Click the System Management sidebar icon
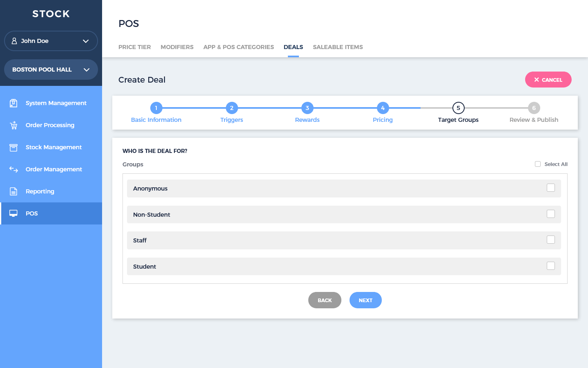 (13, 103)
